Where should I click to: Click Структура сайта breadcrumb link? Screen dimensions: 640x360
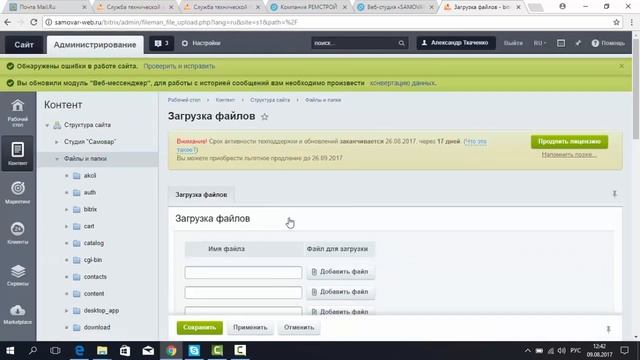coord(270,100)
